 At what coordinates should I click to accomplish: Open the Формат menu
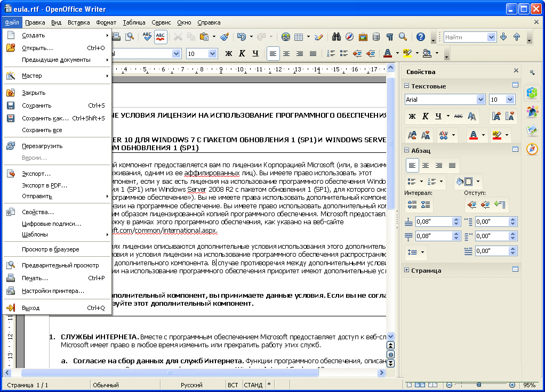coord(106,22)
